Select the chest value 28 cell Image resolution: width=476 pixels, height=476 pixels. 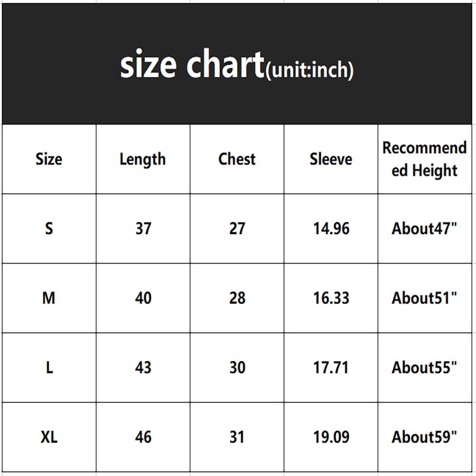[x=237, y=298]
